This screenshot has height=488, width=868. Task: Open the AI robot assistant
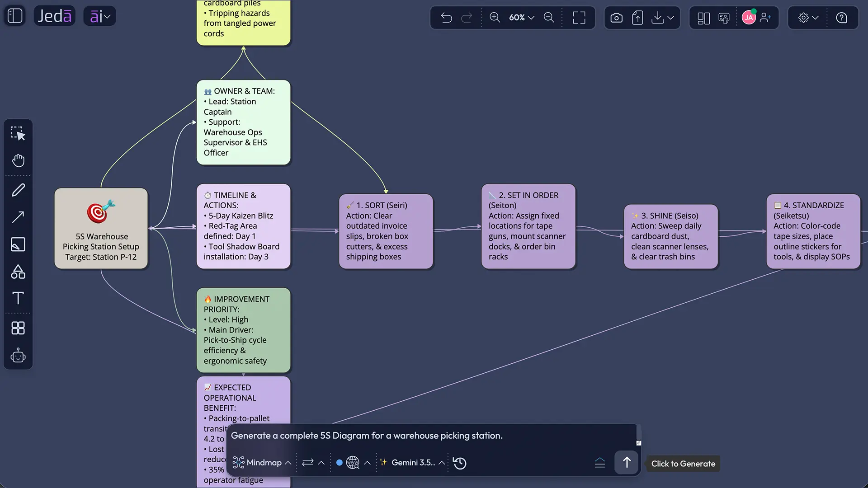click(x=18, y=356)
